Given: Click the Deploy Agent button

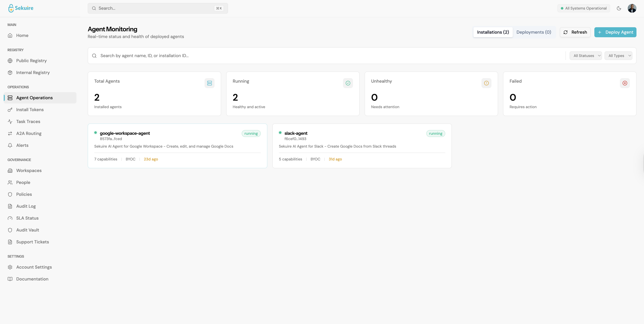Looking at the screenshot, I should pos(615,32).
